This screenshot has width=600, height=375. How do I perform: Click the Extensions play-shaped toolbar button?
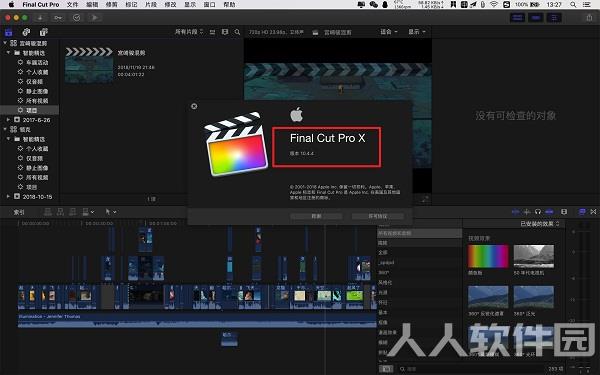click(95, 18)
